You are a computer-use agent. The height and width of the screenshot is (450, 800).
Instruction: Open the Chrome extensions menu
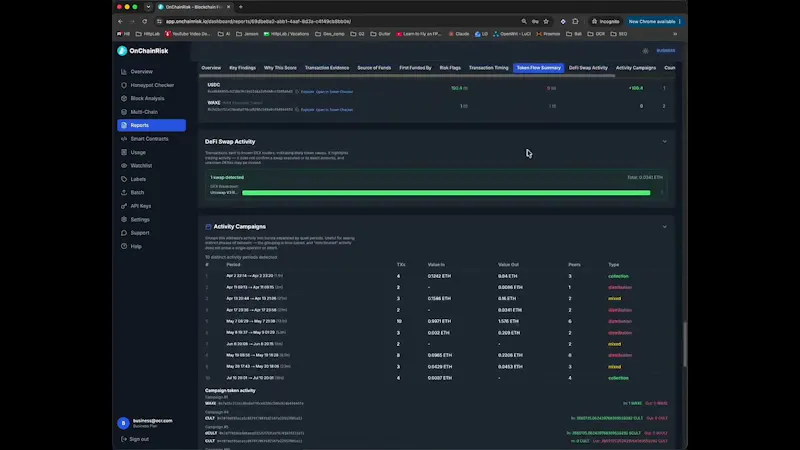(x=576, y=21)
